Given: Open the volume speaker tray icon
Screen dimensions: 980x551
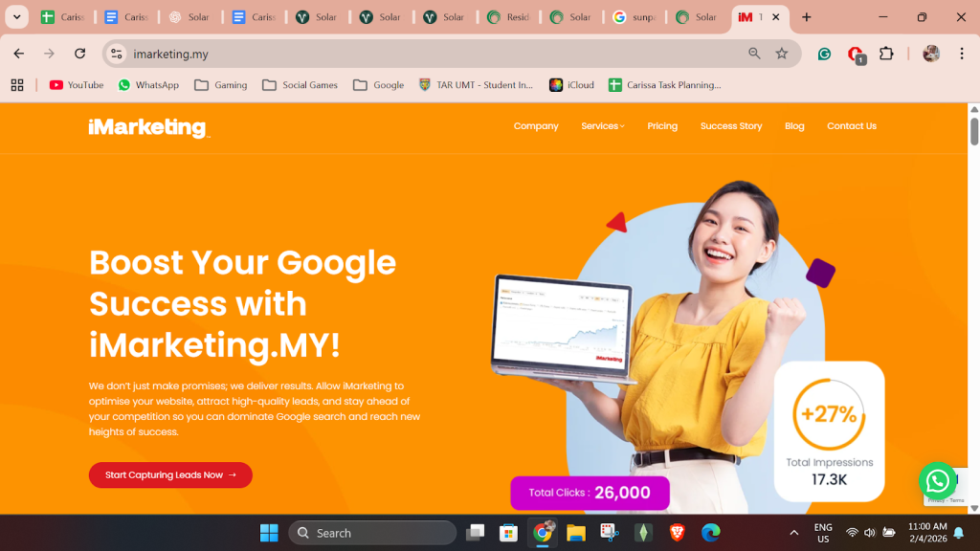Looking at the screenshot, I should (x=869, y=533).
